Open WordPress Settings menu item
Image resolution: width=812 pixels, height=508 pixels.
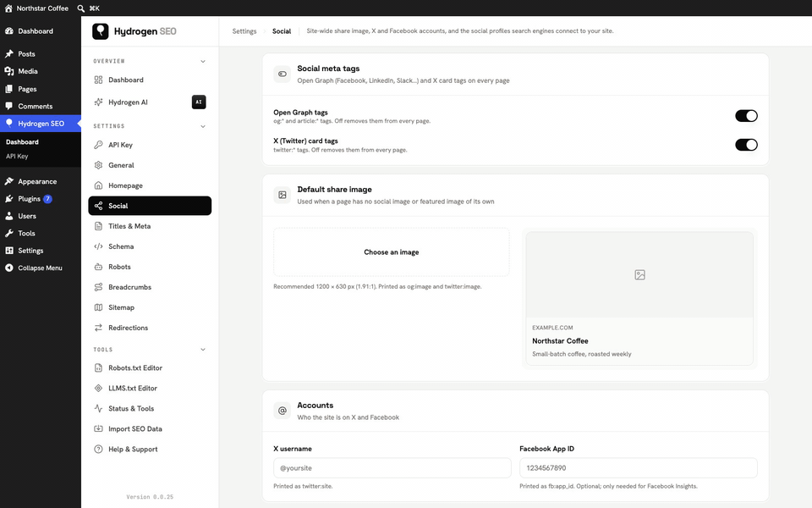41,251
